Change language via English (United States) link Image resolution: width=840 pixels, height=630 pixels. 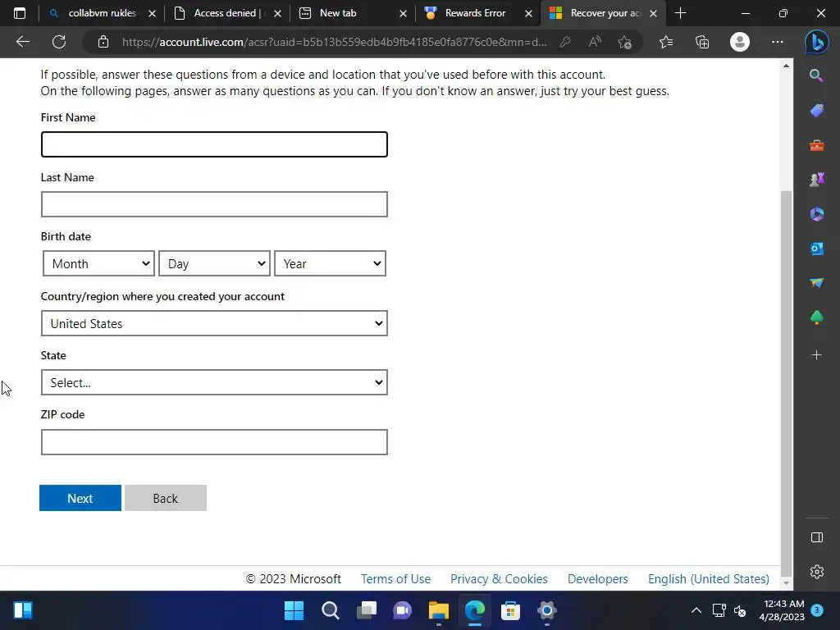click(708, 579)
